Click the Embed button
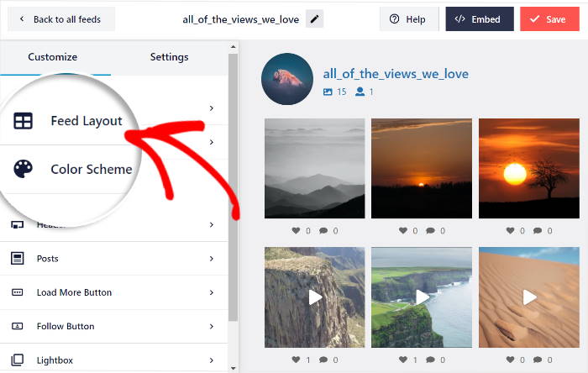 480,19
